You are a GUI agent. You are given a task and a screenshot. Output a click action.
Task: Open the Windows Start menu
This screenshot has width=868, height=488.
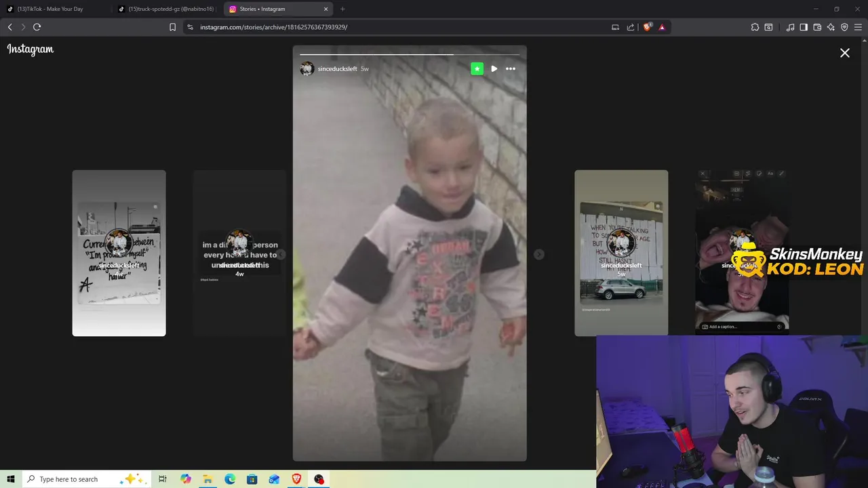10,479
